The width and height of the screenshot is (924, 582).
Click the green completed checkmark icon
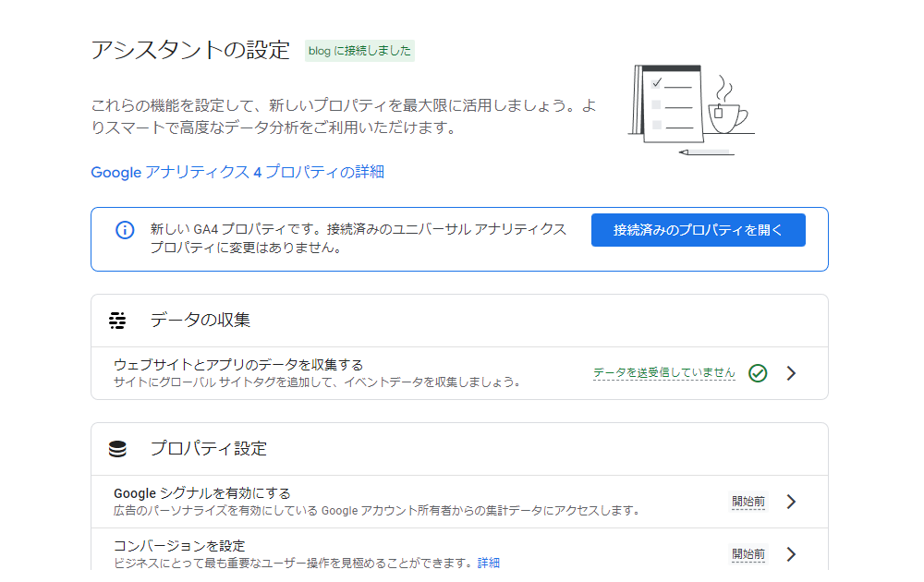tap(758, 373)
